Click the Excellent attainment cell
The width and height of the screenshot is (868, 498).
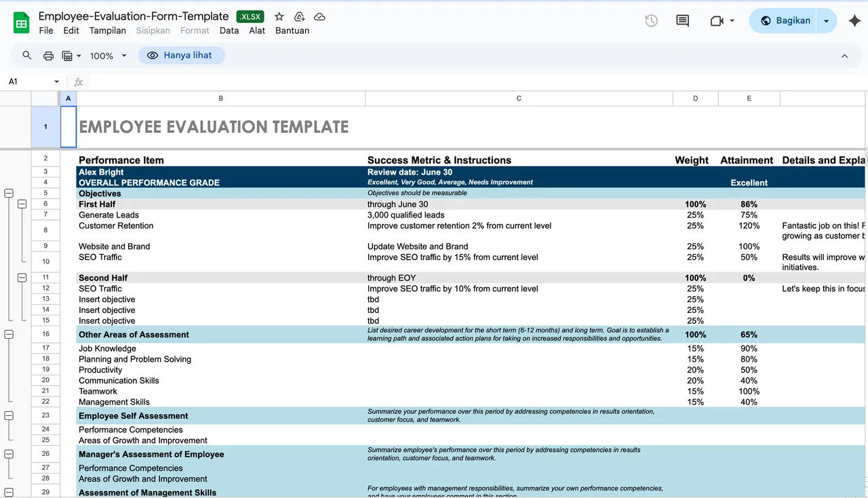tap(749, 183)
